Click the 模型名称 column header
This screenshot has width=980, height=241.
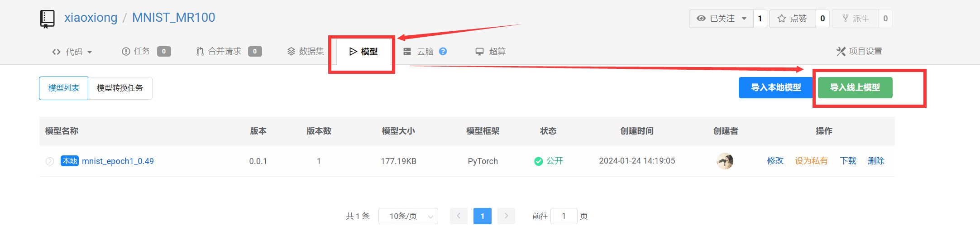(62, 131)
